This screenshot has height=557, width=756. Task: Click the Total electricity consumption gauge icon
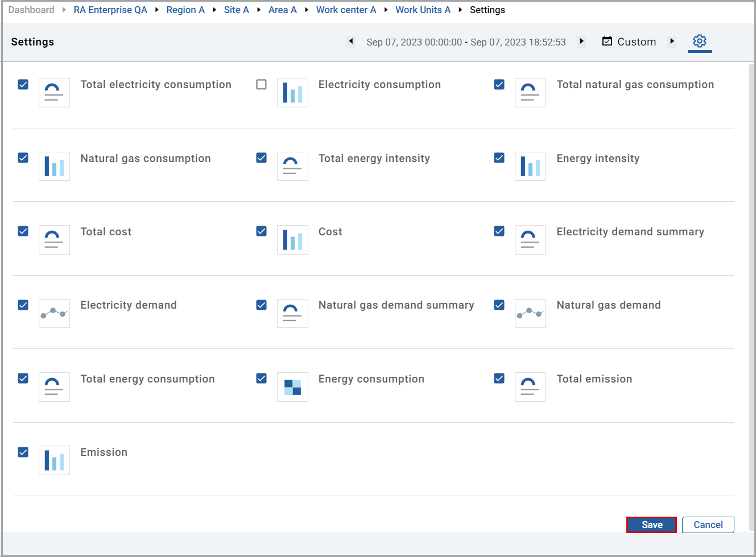pyautogui.click(x=54, y=92)
